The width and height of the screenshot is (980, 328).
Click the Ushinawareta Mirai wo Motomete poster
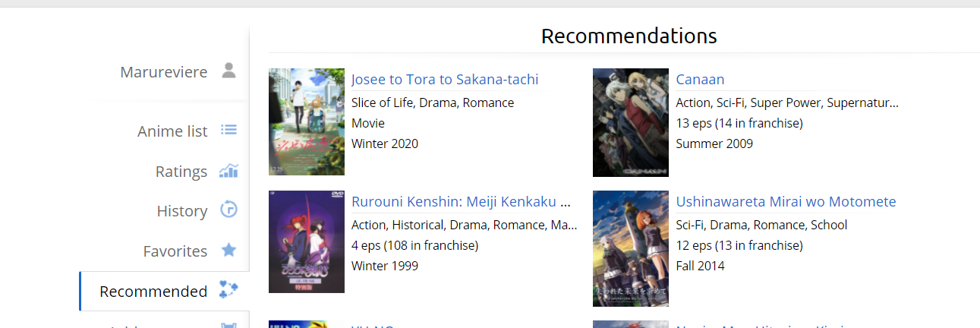coord(630,248)
